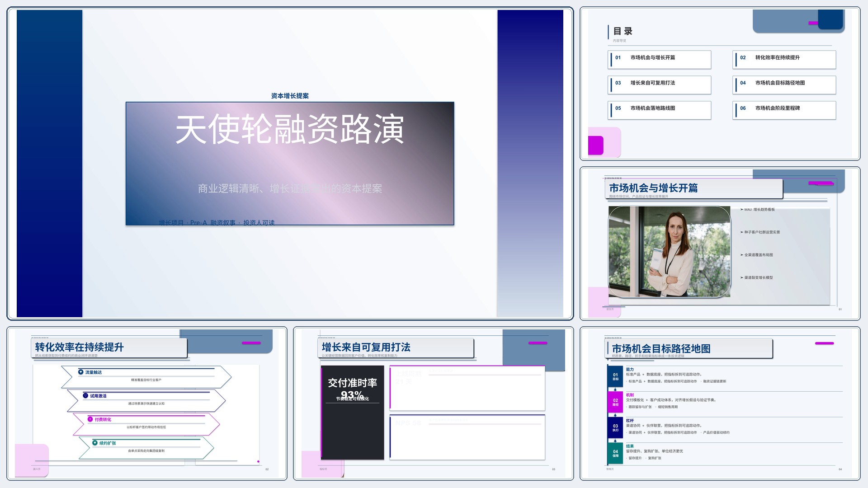868x488 pixels.
Task: Click contents entry 01 市场机会与增长开篇
Action: click(660, 60)
